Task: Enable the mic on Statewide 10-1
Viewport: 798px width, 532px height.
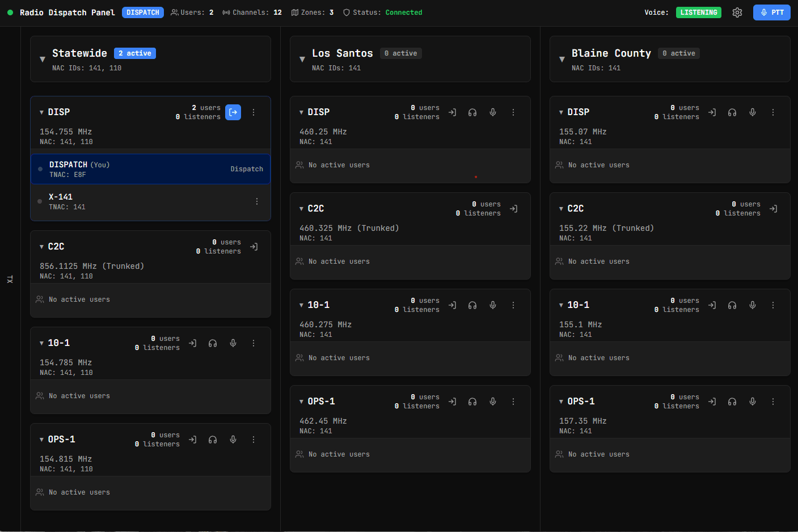Action: (233, 343)
